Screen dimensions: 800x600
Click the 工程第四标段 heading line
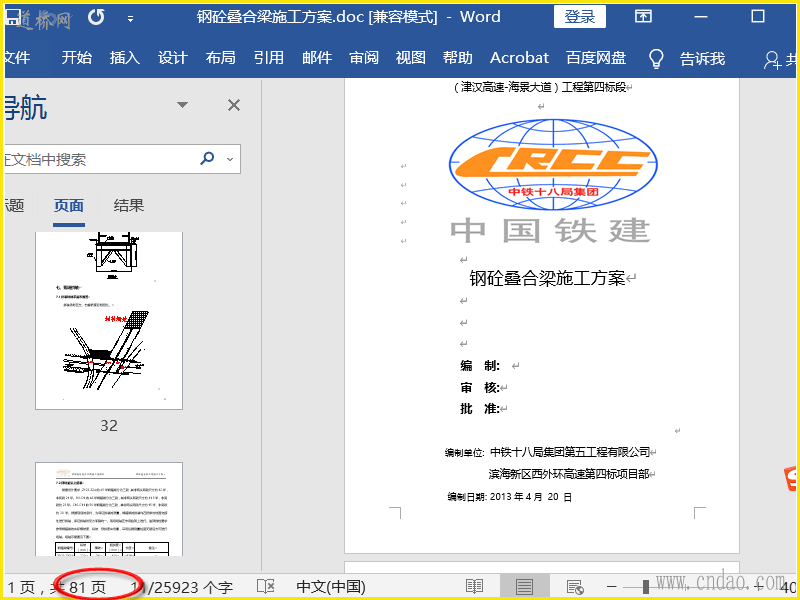(x=594, y=87)
